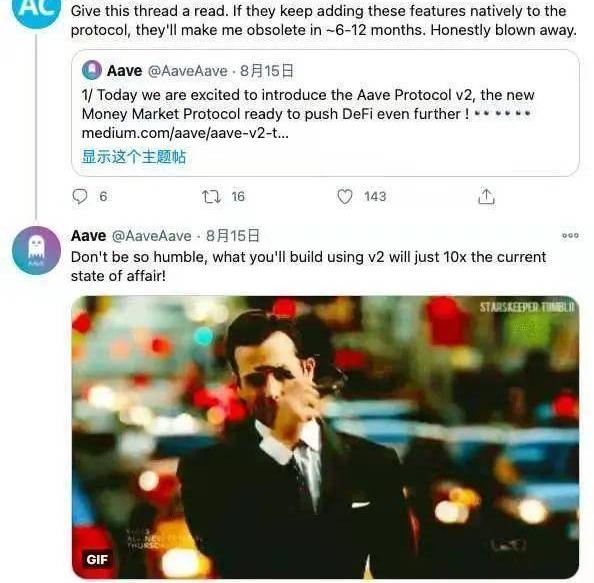Click the 'Don't be so humble' reply text
594x583 pixels.
(x=308, y=266)
